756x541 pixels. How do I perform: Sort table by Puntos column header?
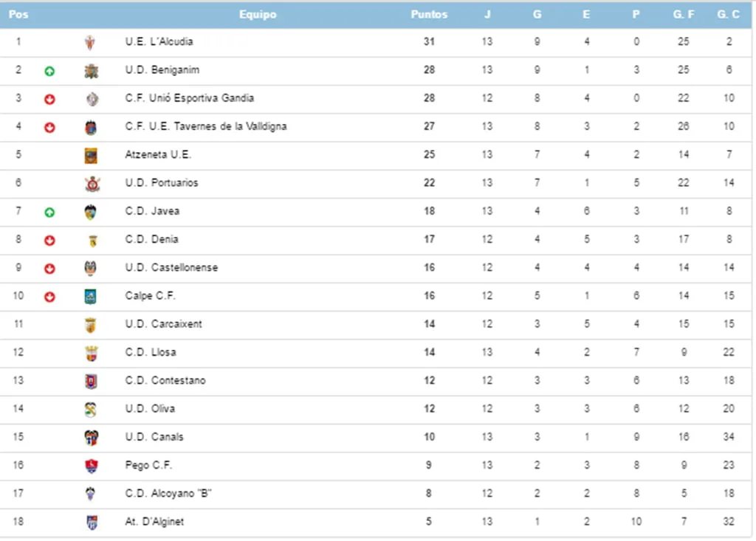429,15
